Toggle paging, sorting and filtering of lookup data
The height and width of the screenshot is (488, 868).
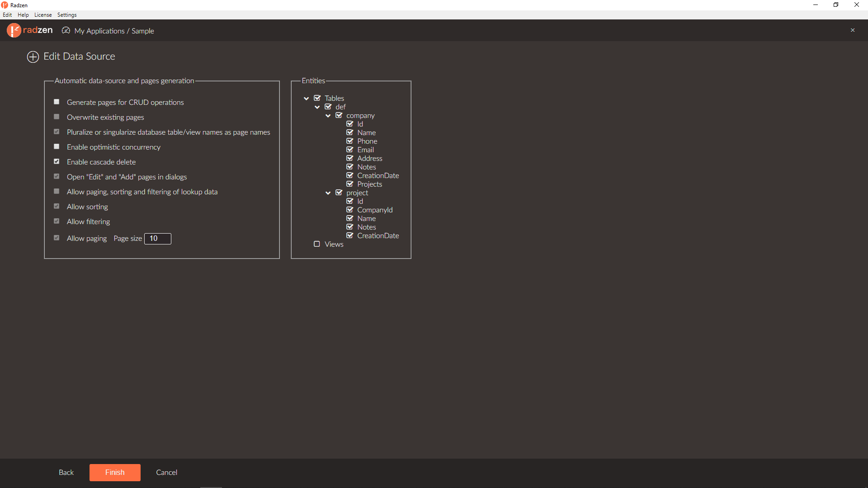57,191
